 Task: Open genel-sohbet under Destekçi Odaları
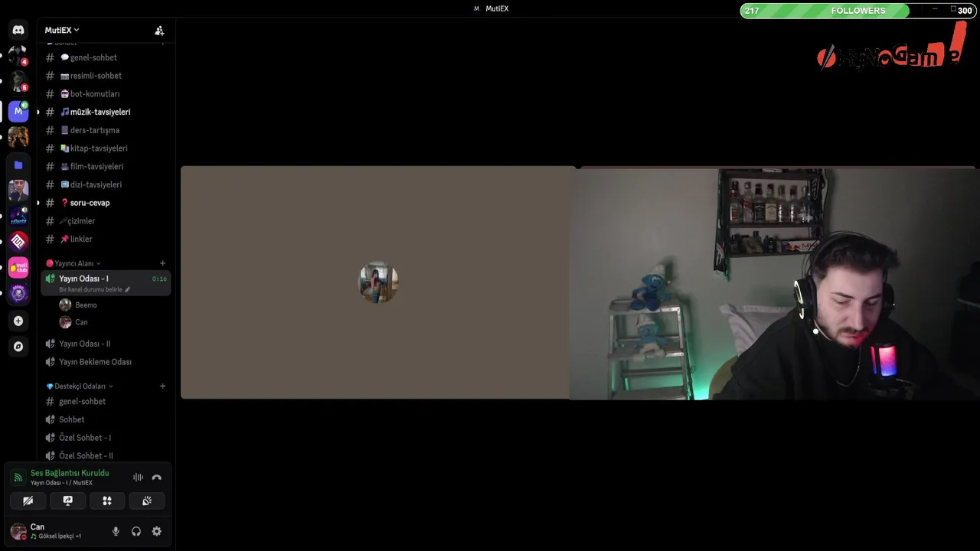click(x=106, y=401)
